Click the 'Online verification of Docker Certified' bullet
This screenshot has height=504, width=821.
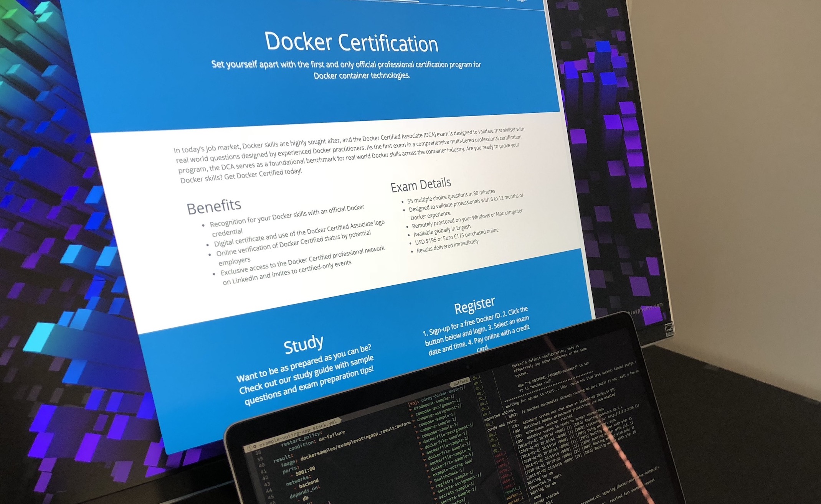coord(294,248)
